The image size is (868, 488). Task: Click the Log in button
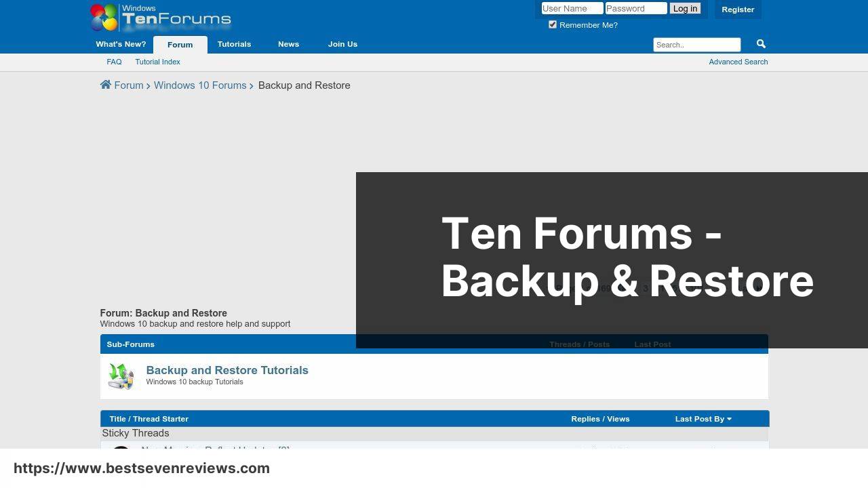(x=685, y=8)
